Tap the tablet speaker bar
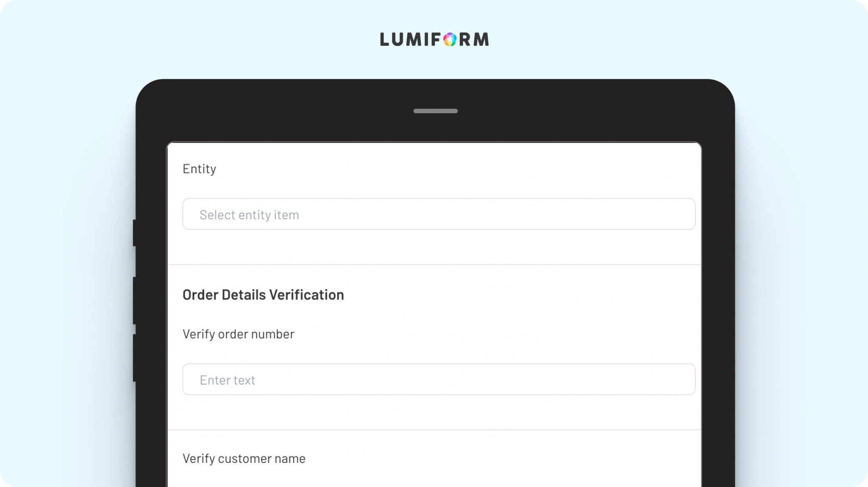The image size is (868, 487). tap(435, 111)
